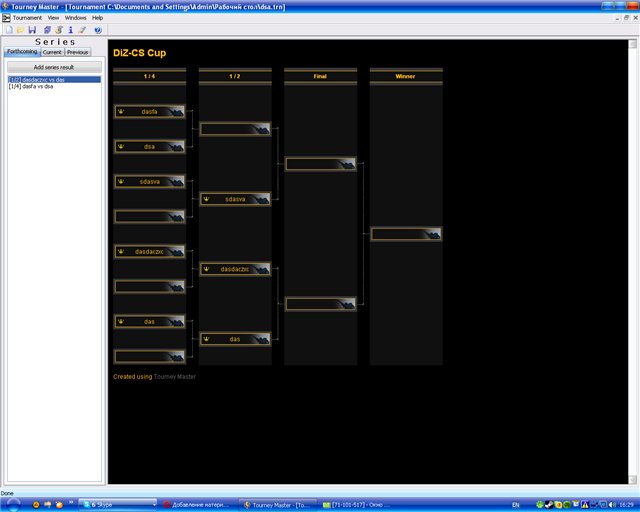Save tournament with the floppy disk icon

32,30
